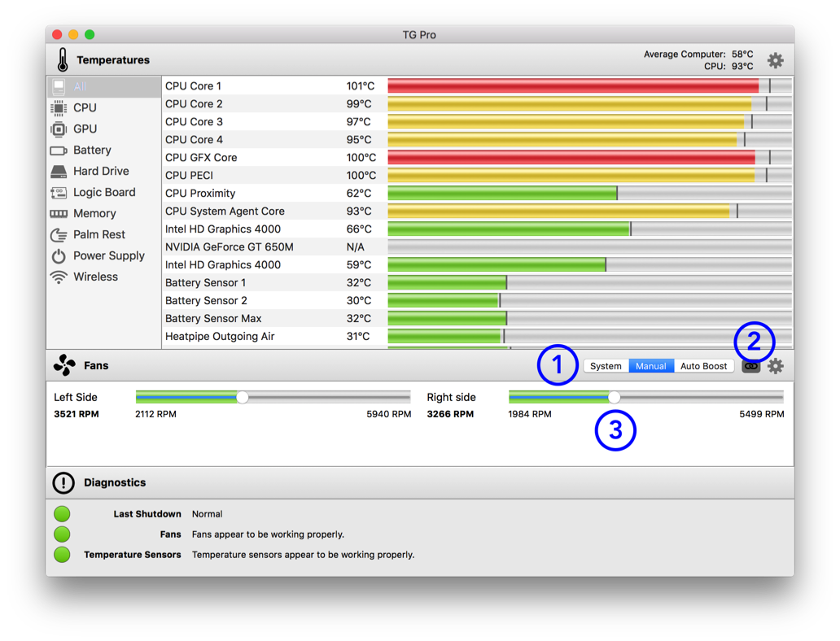Screen dimensions: 840x641
Task: Click the CPU chip icon
Action: [x=59, y=107]
